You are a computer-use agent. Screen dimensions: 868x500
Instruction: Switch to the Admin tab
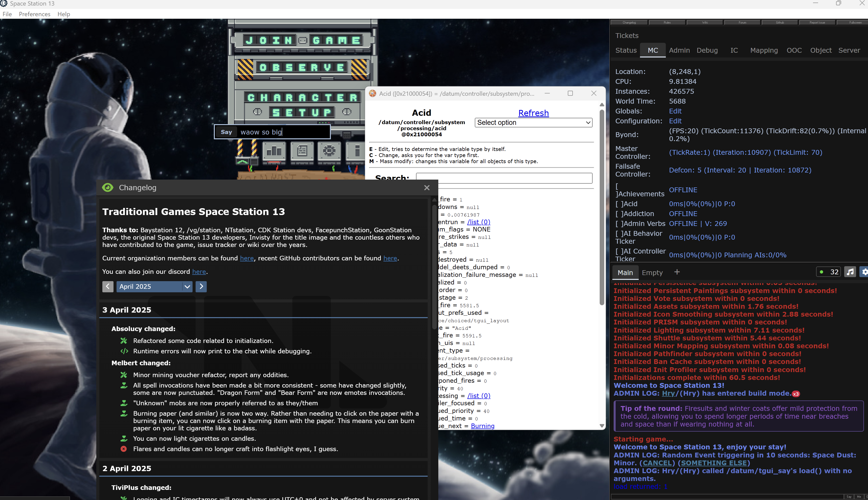(x=679, y=50)
